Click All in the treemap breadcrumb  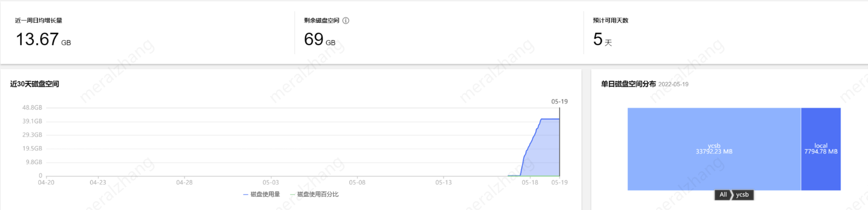(x=723, y=195)
